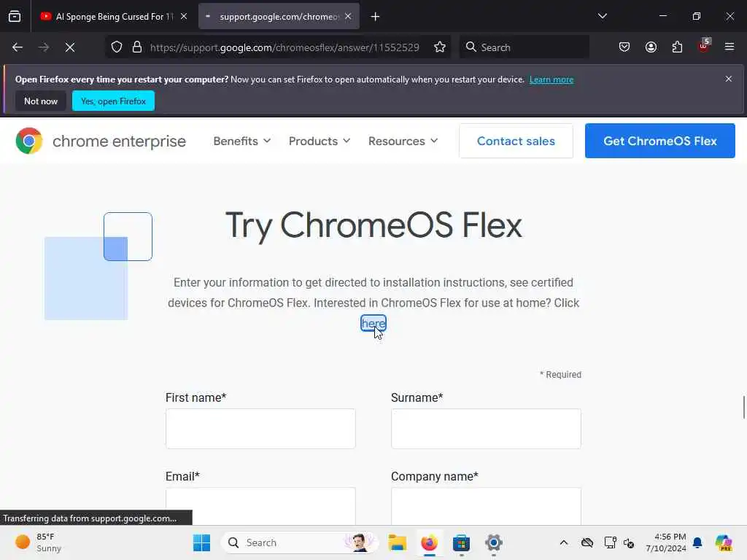Open the notifications bell icon

point(697,542)
